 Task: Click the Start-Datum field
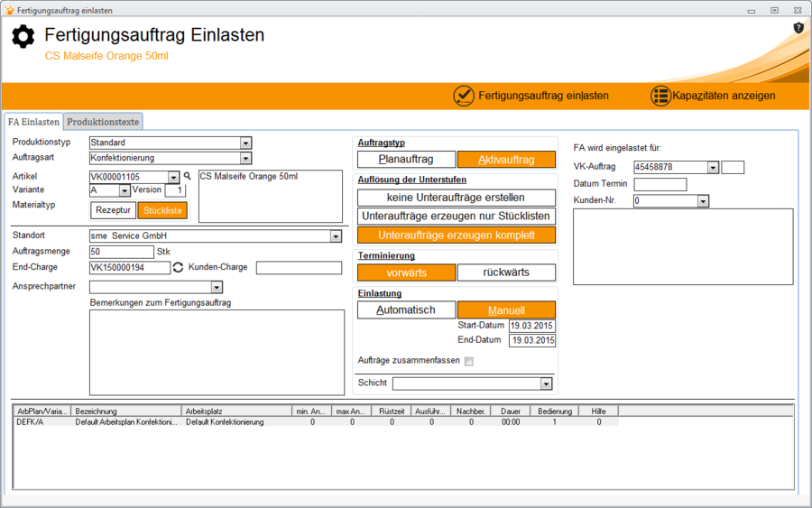(x=531, y=327)
